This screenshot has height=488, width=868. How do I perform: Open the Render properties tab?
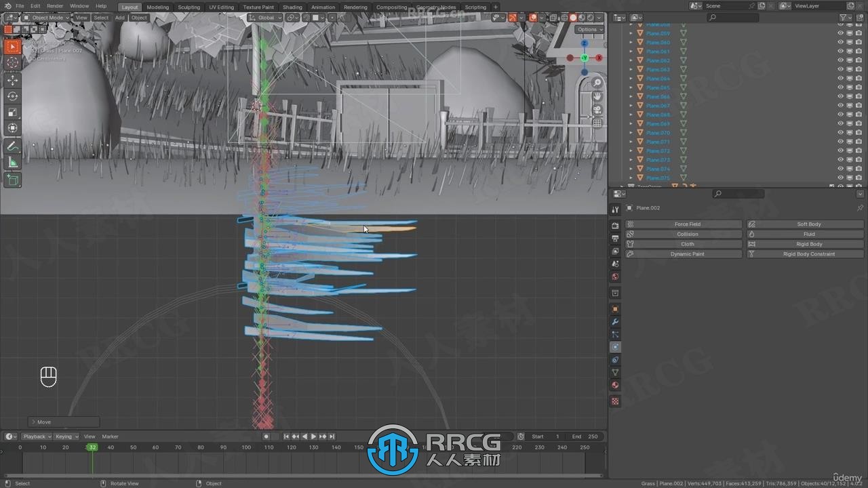coord(615,226)
